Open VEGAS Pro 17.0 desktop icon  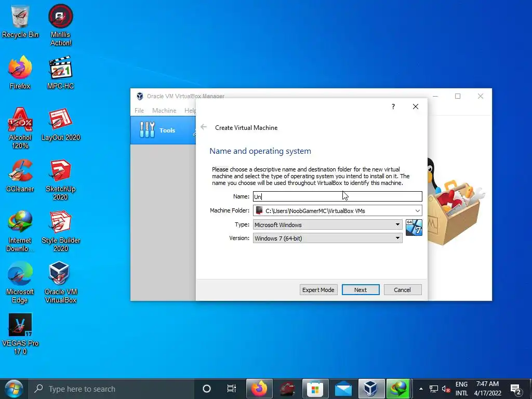point(20,334)
